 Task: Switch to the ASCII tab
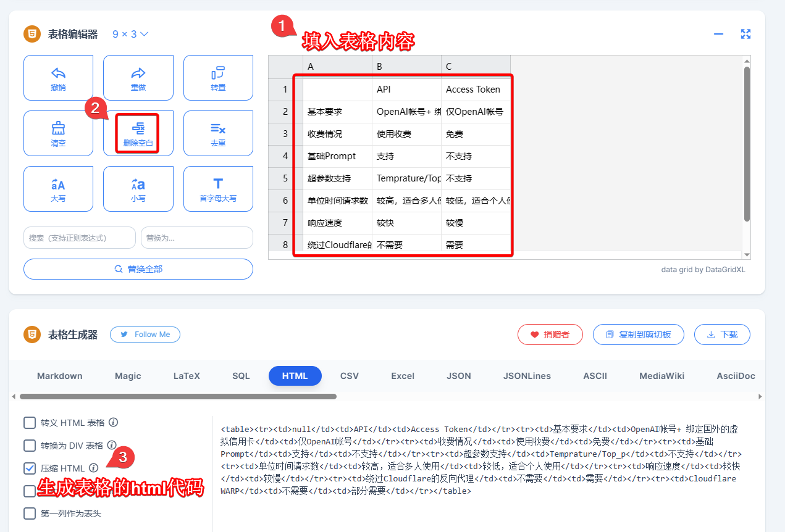click(x=595, y=376)
